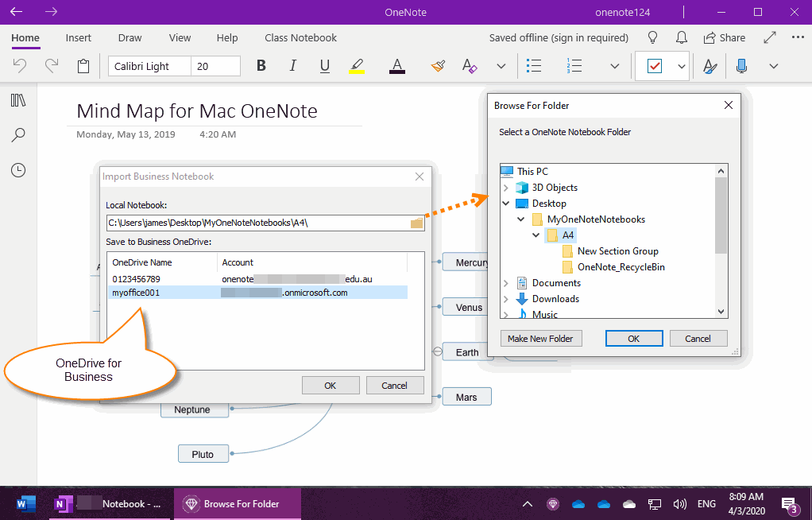
Task: Apply yellow text highlight color
Action: (356, 66)
